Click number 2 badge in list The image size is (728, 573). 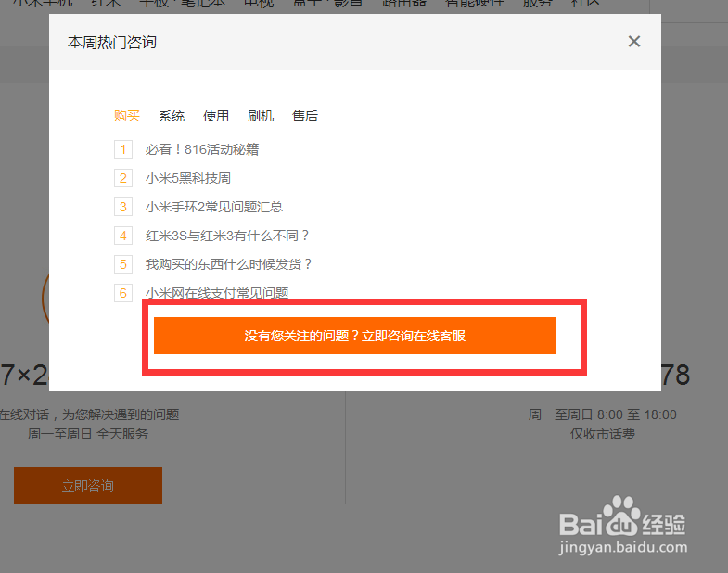click(x=123, y=178)
